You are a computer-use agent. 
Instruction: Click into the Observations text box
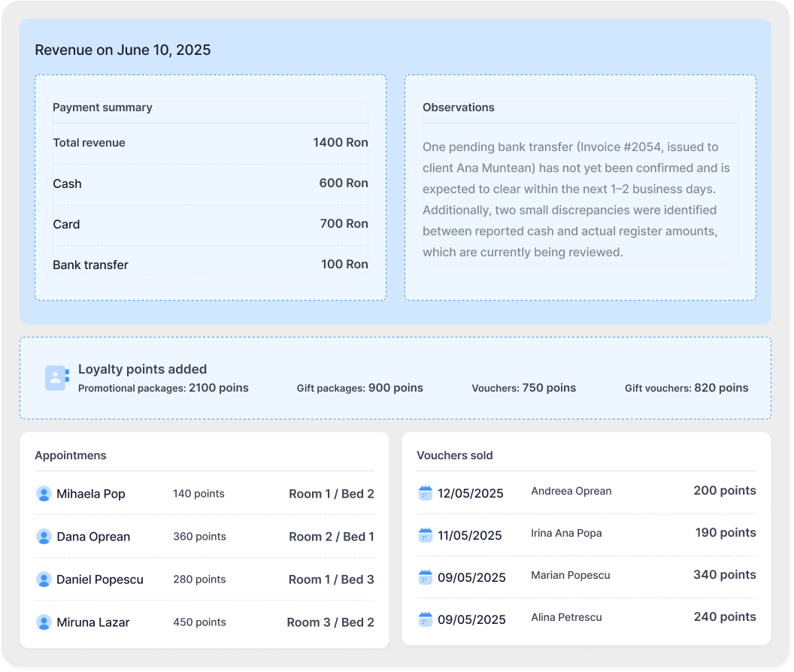click(x=579, y=199)
